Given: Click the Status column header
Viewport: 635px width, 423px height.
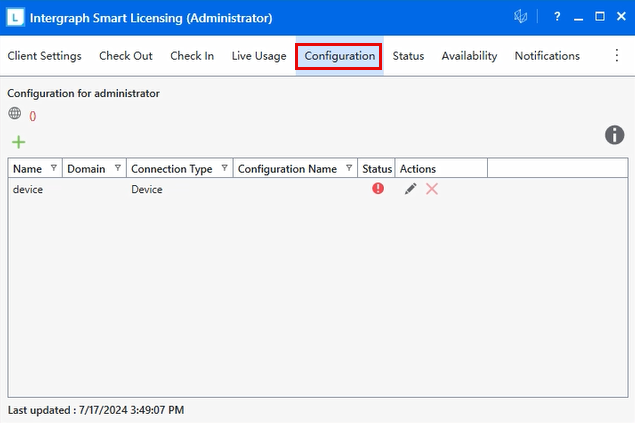Looking at the screenshot, I should 377,169.
